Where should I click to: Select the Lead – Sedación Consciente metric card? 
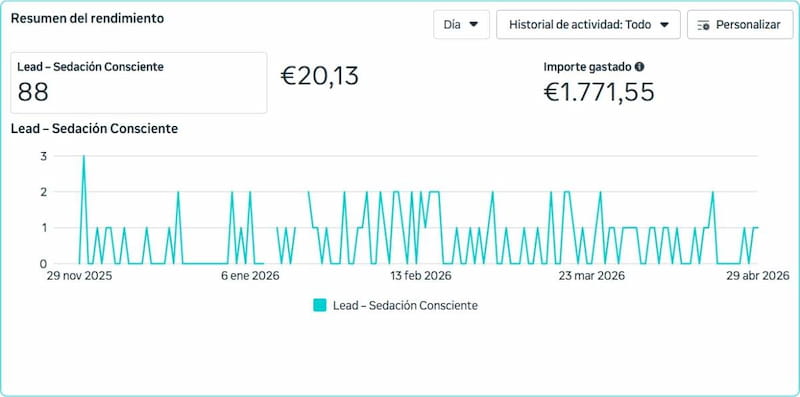[x=139, y=83]
